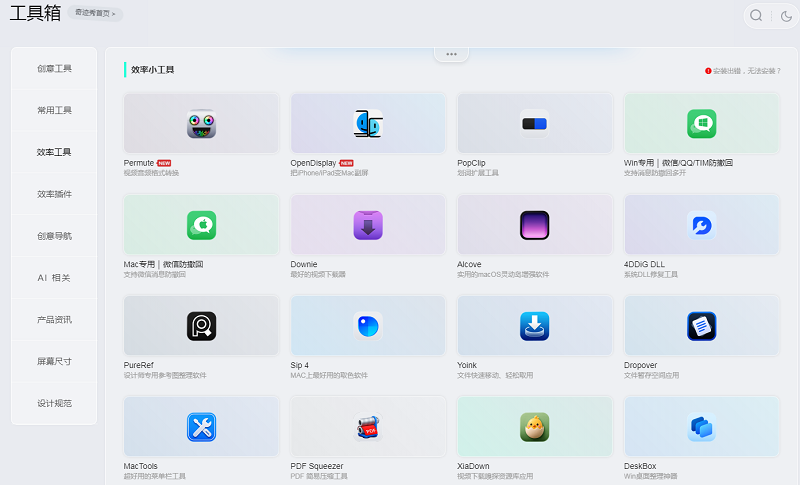Screen dimensions: 800x485
Task: Click the 工具箱 page title
Action: point(35,13)
